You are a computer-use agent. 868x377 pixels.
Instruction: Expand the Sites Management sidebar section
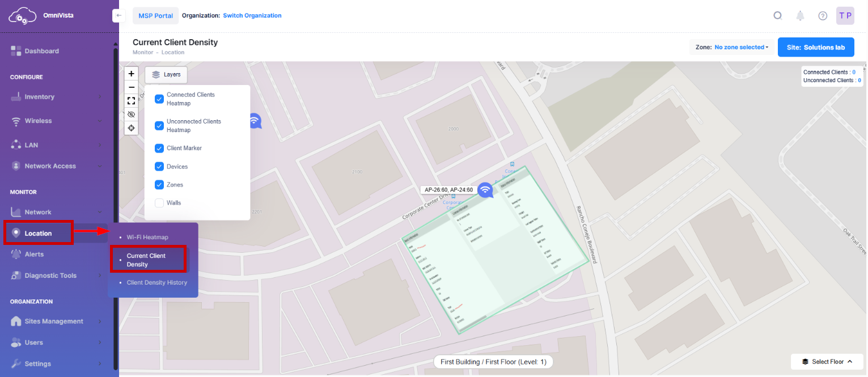coord(53,321)
